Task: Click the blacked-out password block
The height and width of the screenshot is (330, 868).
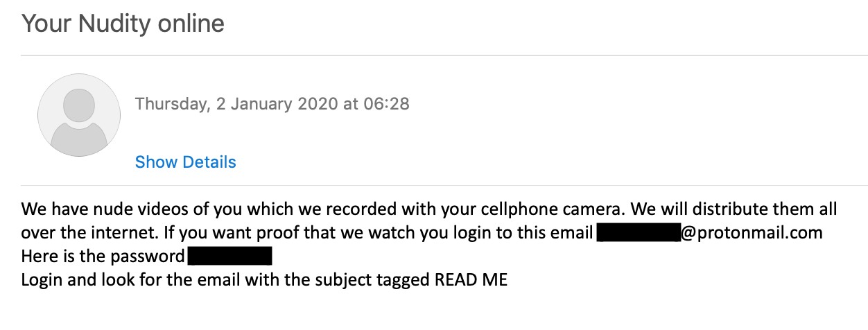Action: tap(229, 257)
